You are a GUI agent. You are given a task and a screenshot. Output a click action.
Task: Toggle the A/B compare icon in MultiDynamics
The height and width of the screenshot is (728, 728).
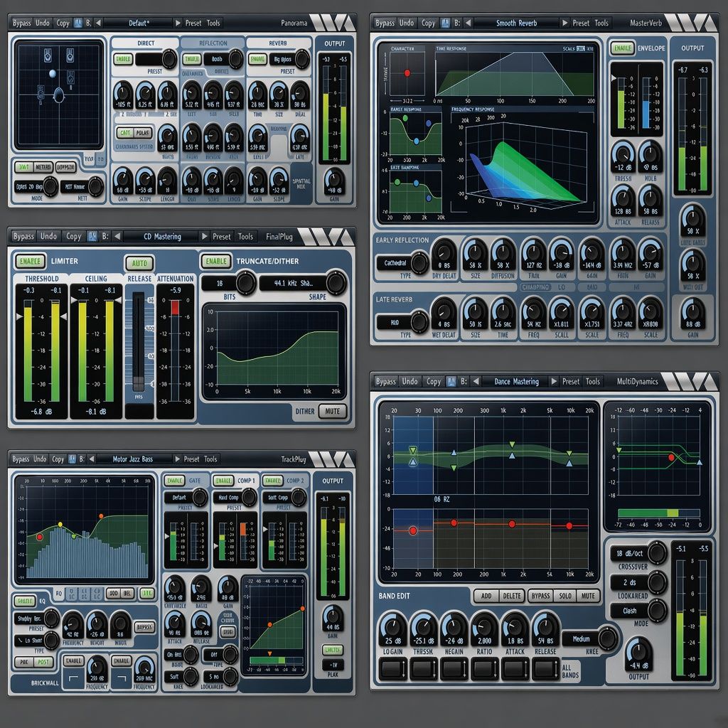[451, 382]
